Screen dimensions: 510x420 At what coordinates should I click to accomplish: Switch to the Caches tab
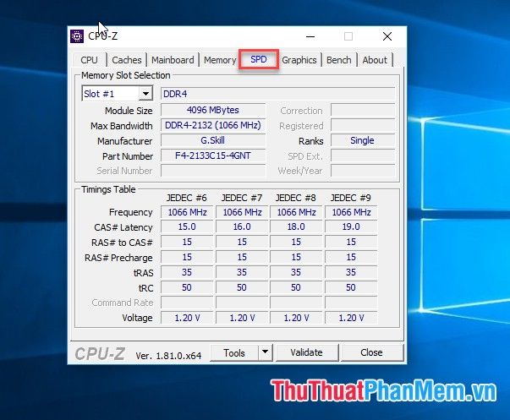coord(127,60)
